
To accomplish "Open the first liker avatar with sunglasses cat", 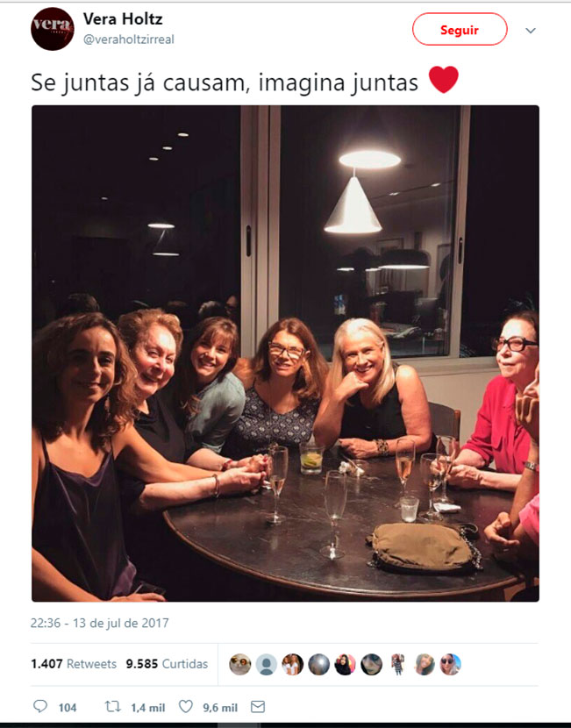I will click(240, 664).
